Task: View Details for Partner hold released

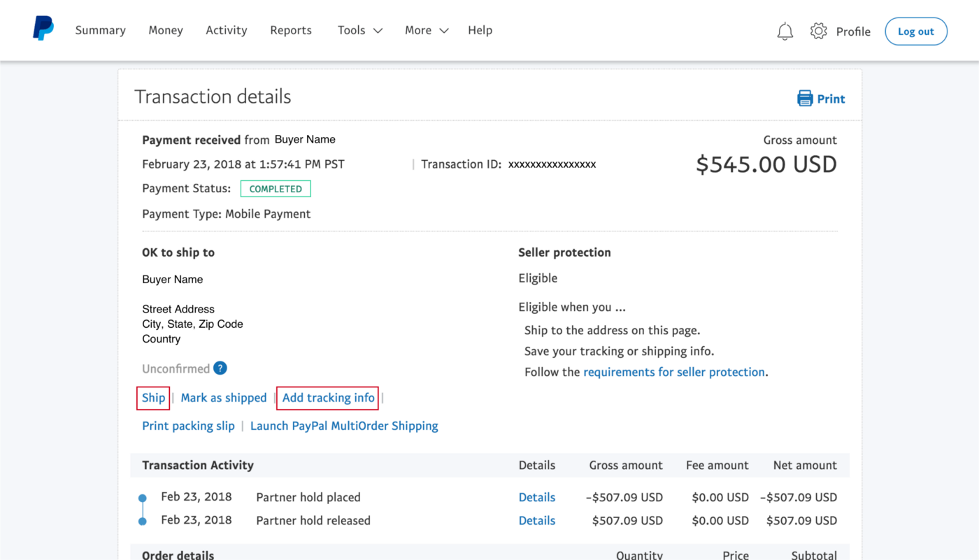Action: coord(536,520)
